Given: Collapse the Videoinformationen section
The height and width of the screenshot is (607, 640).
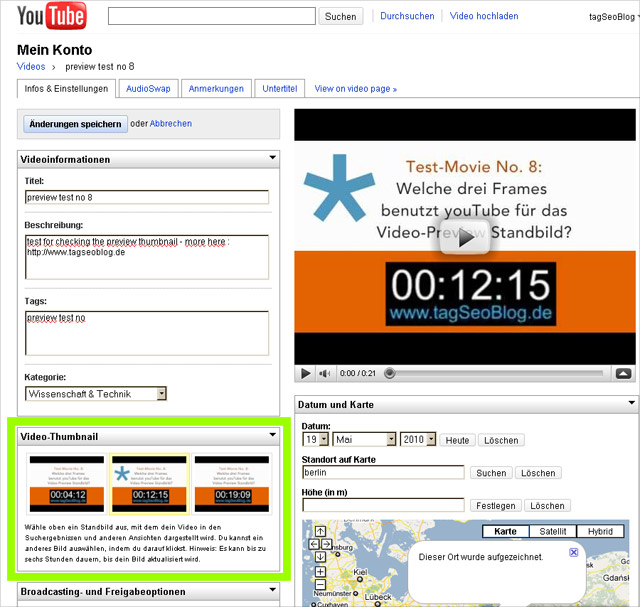Looking at the screenshot, I should tap(273, 158).
